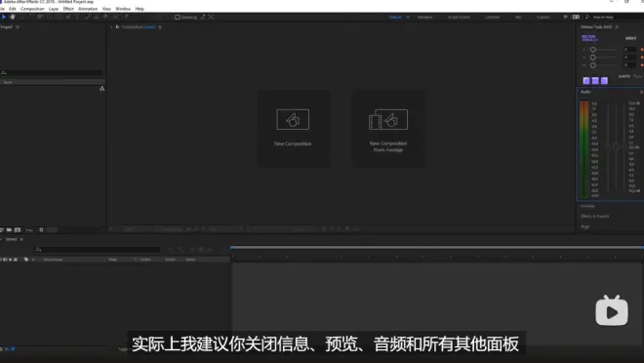Adjust the Audio panel center level slider

616,146
